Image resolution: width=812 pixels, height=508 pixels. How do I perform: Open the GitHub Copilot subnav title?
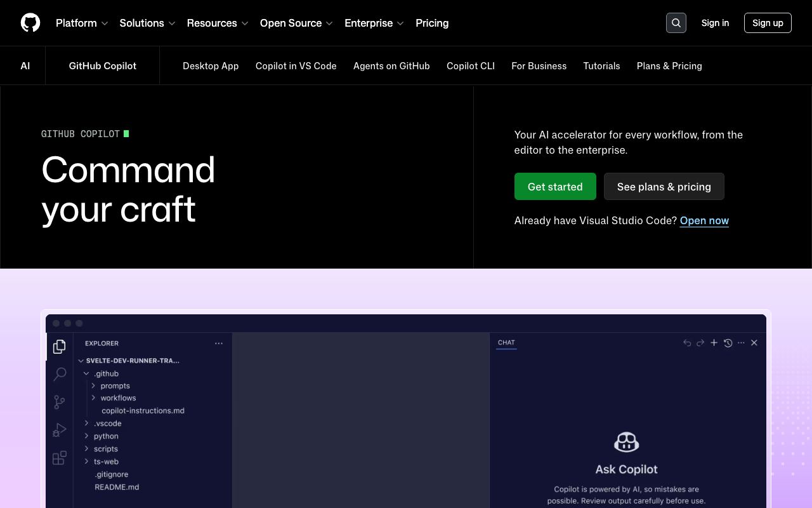click(x=103, y=66)
